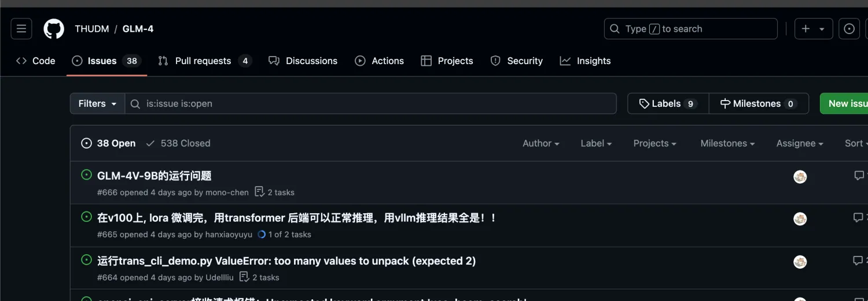This screenshot has height=301, width=868.
Task: Open the Milestones button
Action: (758, 103)
